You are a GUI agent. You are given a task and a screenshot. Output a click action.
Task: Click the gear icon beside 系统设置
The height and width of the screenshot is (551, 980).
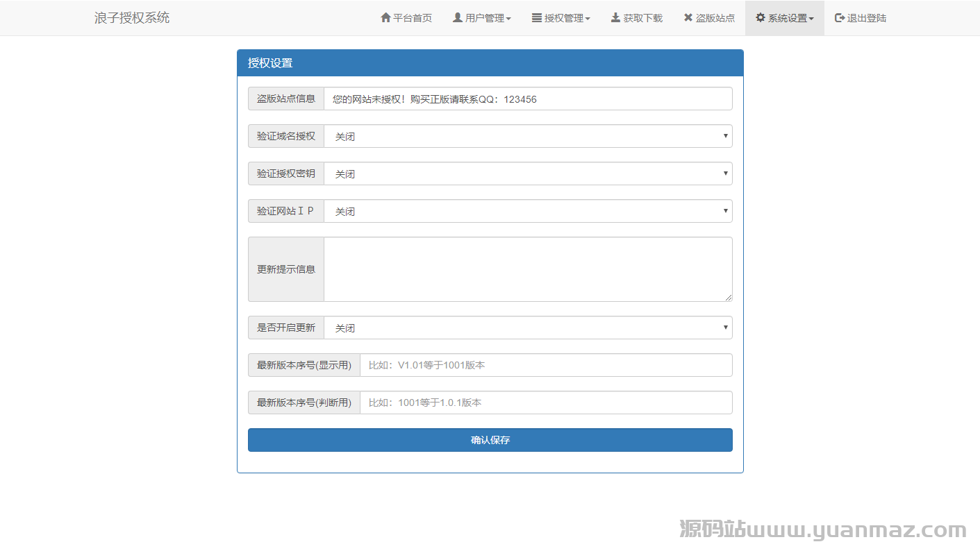[761, 17]
